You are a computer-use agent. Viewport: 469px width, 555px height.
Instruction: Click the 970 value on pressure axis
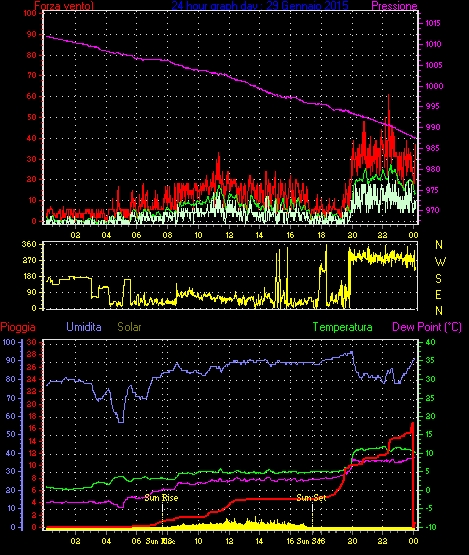[432, 210]
